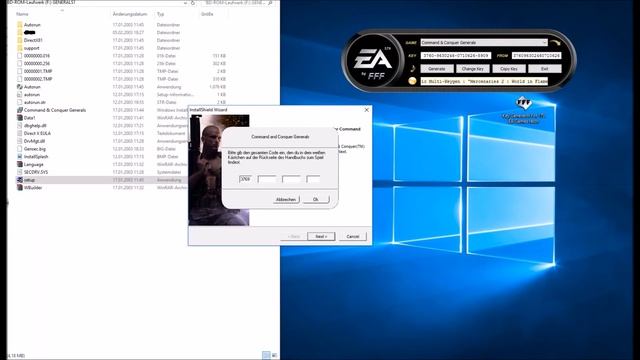Select the Language archive icon

(20, 164)
